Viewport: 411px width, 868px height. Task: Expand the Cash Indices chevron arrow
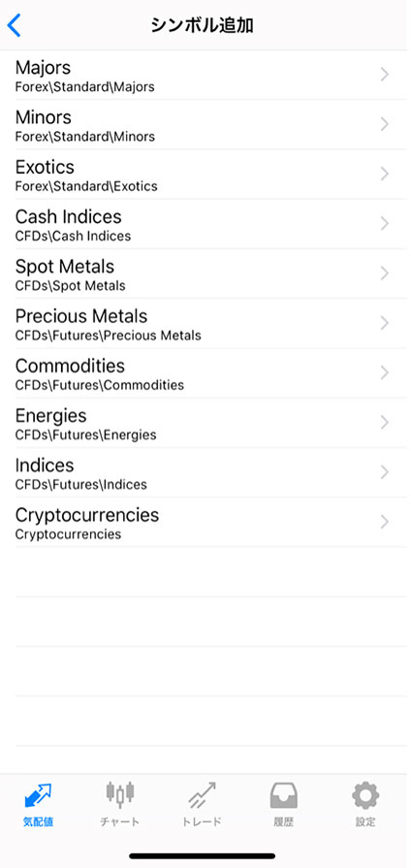(x=385, y=224)
